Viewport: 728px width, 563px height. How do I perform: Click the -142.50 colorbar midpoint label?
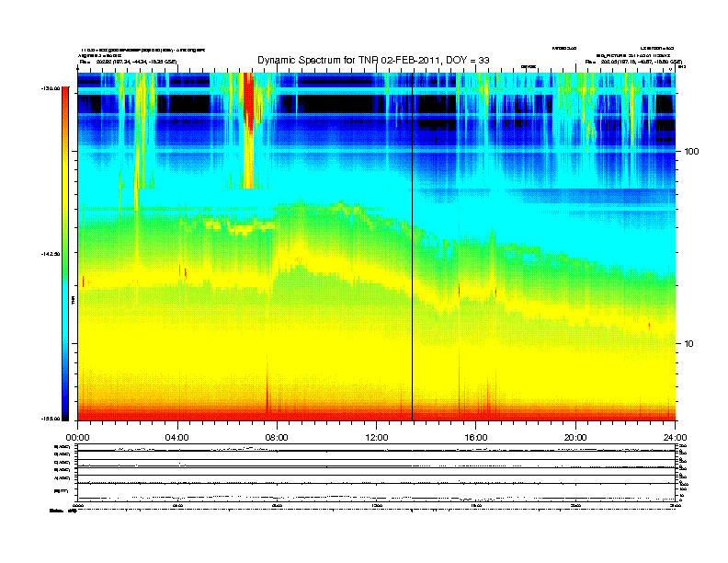(x=51, y=254)
